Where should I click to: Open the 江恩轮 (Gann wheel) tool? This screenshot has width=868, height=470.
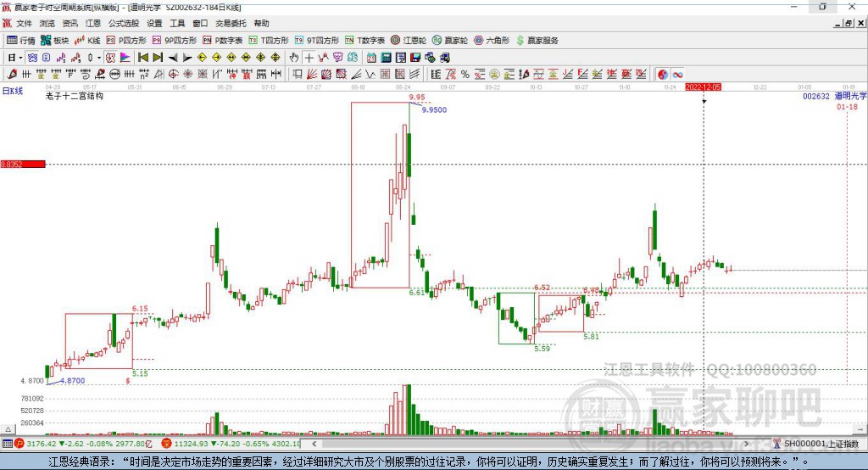click(409, 40)
